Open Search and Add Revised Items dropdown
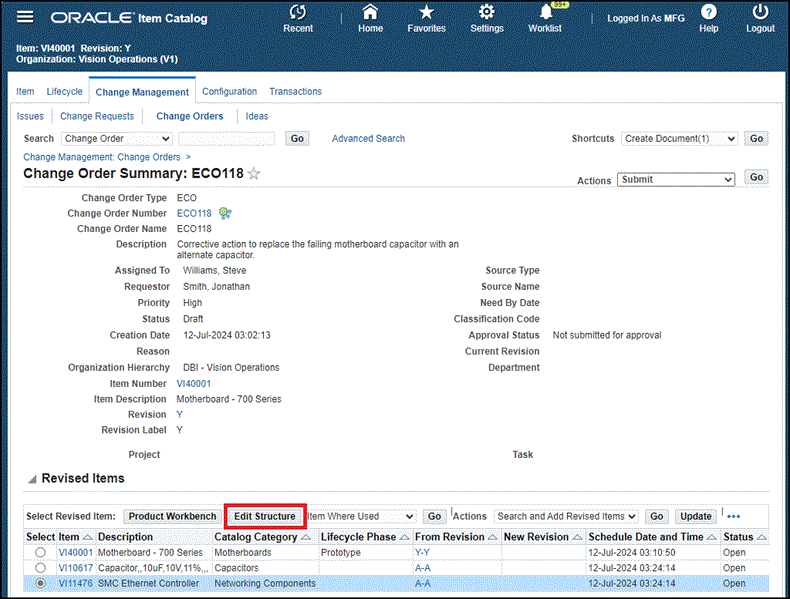The height and width of the screenshot is (599, 790). [566, 516]
